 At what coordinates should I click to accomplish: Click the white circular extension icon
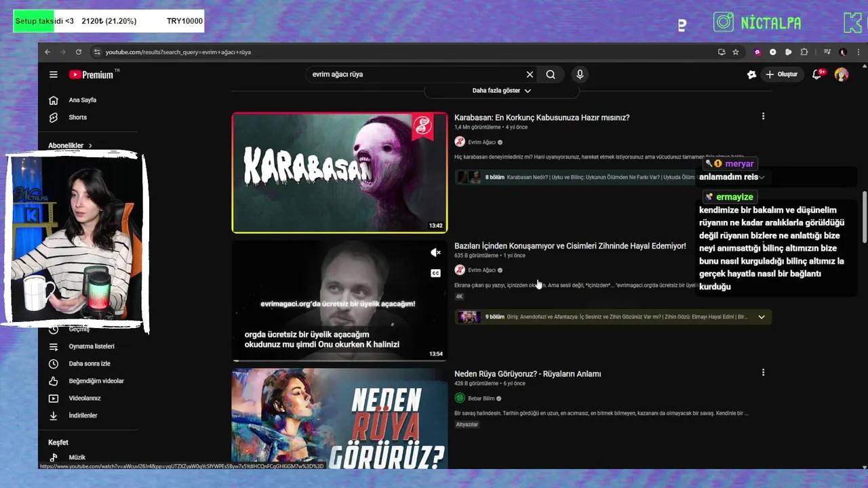tap(773, 52)
